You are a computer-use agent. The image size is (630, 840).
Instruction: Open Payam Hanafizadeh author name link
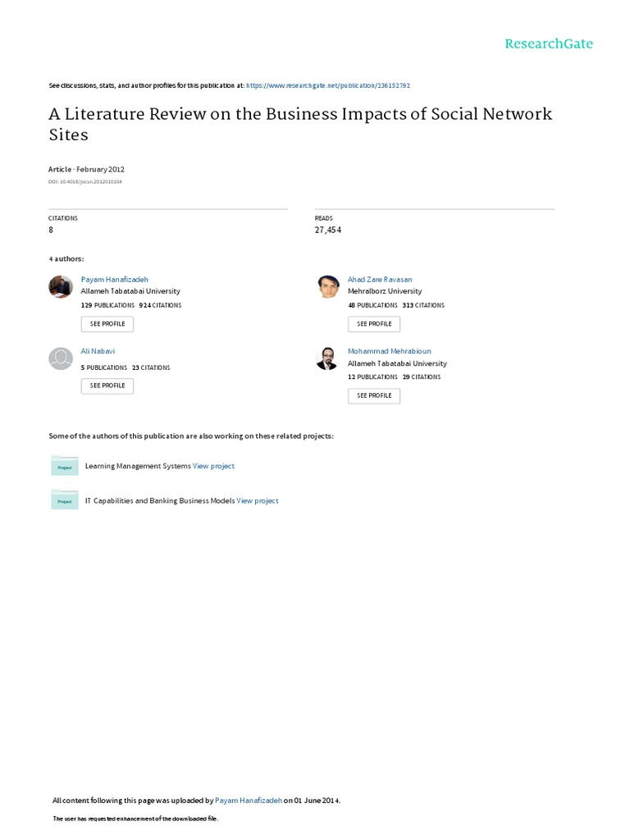[114, 280]
